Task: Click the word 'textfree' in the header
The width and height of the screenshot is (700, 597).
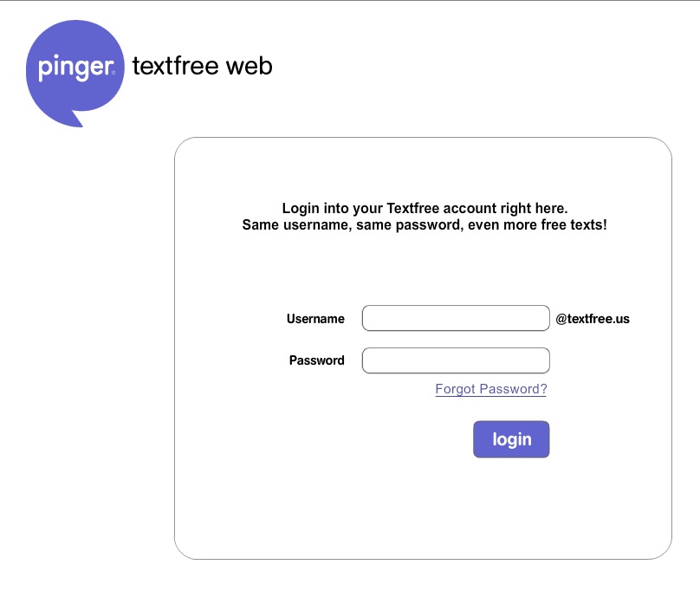Action: [x=176, y=66]
